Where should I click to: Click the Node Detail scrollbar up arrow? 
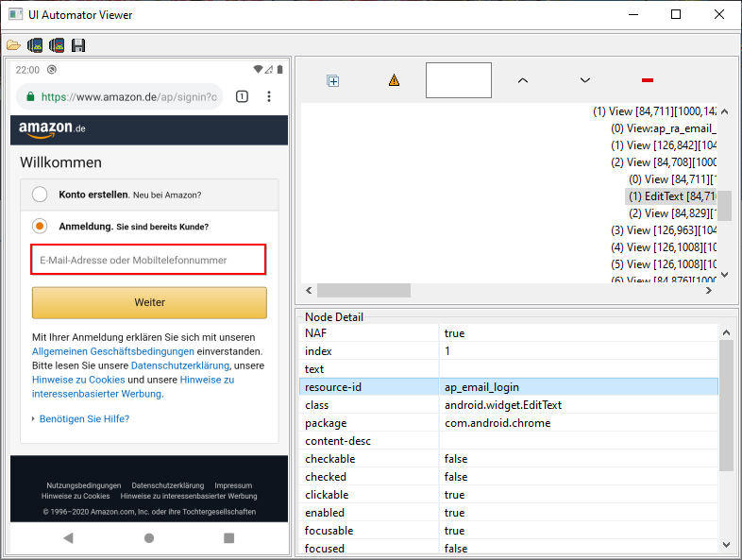pos(726,332)
